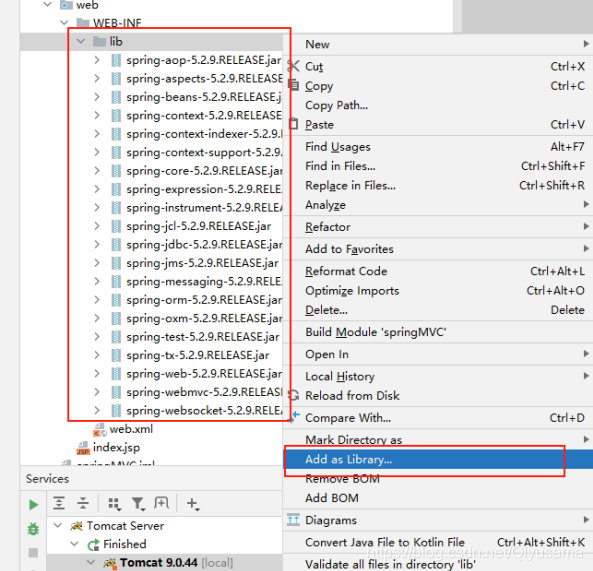593x571 pixels.
Task: Collapse the web folder node
Action: [x=48, y=5]
